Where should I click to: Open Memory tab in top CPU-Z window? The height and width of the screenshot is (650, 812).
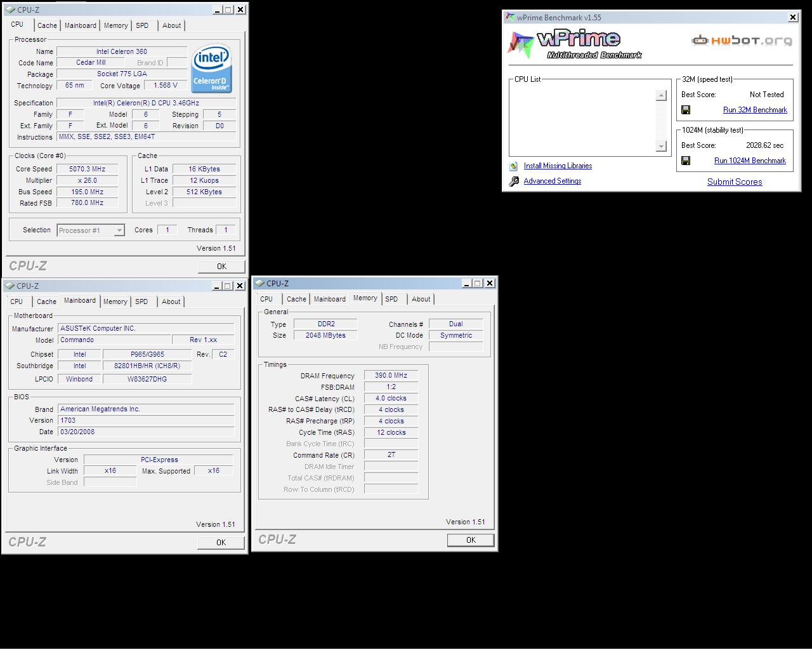point(116,25)
